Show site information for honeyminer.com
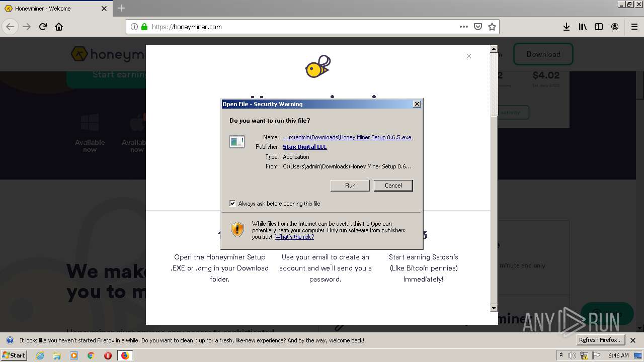The height and width of the screenshot is (362, 644). pyautogui.click(x=134, y=27)
